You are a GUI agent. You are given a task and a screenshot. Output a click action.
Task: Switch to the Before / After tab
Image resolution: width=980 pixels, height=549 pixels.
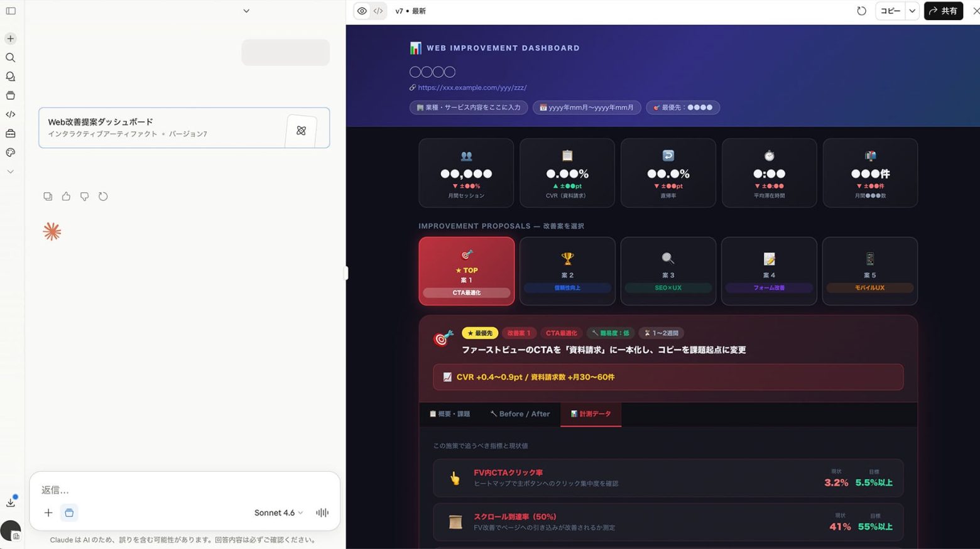[520, 414]
